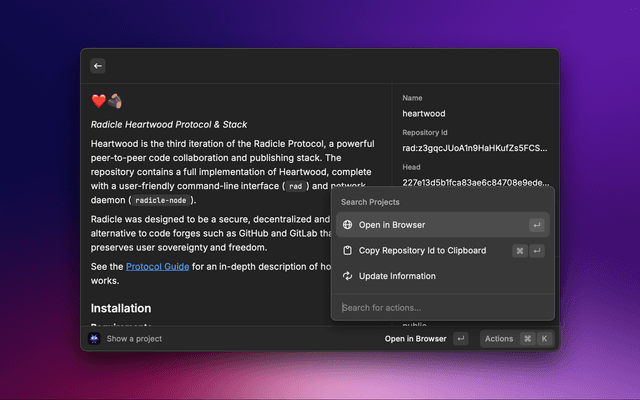Click the globe icon beside Open in Browser
The height and width of the screenshot is (400, 640).
(x=347, y=225)
